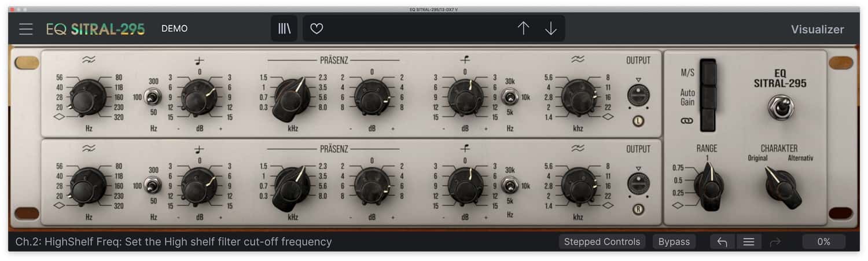Click the L channel button
Viewport: 868px width, 261px height.
click(x=638, y=121)
